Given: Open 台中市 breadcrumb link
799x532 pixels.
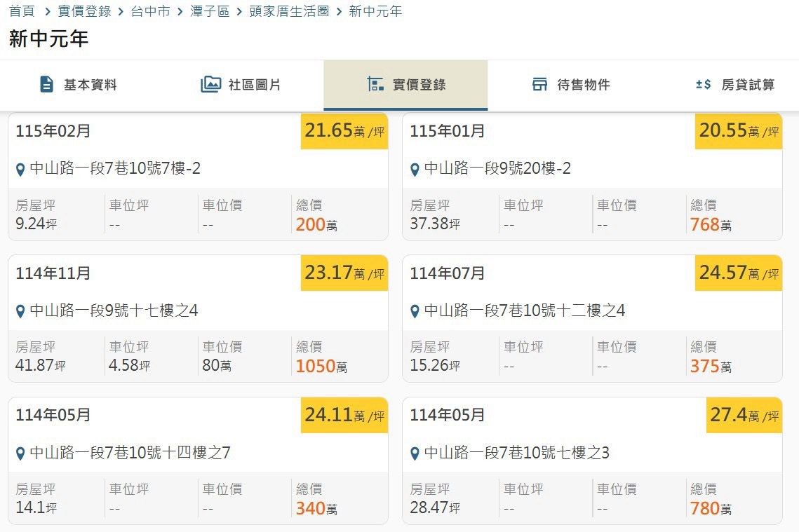Looking at the screenshot, I should pos(150,12).
